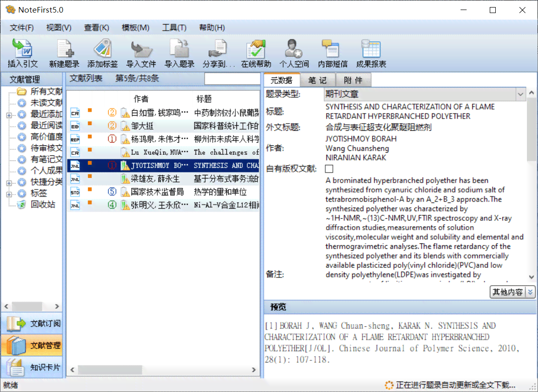Switch to the 笔记 tab

tap(317, 80)
